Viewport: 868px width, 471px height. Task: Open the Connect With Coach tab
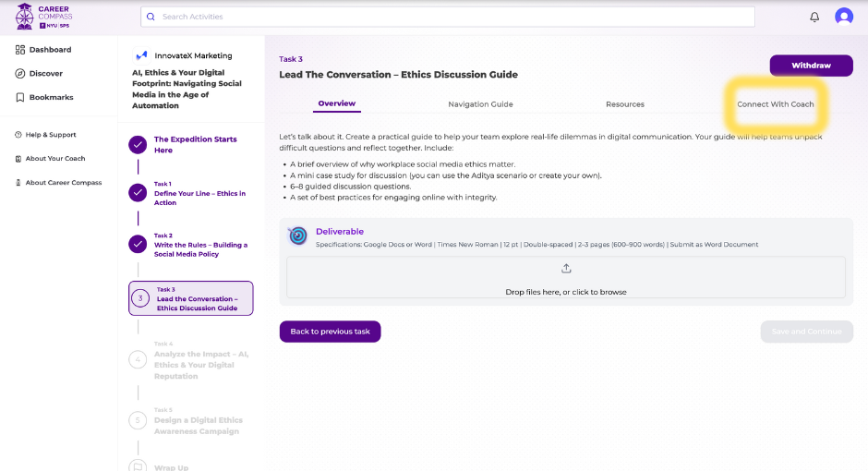[775, 104]
